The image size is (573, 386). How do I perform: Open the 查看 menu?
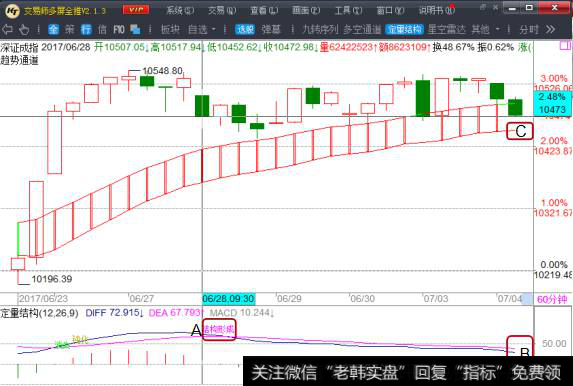[x=264, y=11]
